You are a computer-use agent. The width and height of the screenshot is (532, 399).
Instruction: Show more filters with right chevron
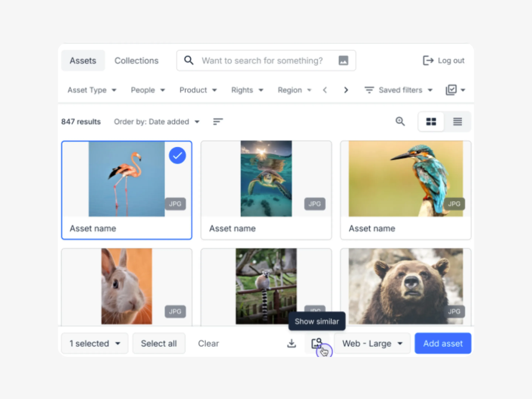tap(346, 90)
